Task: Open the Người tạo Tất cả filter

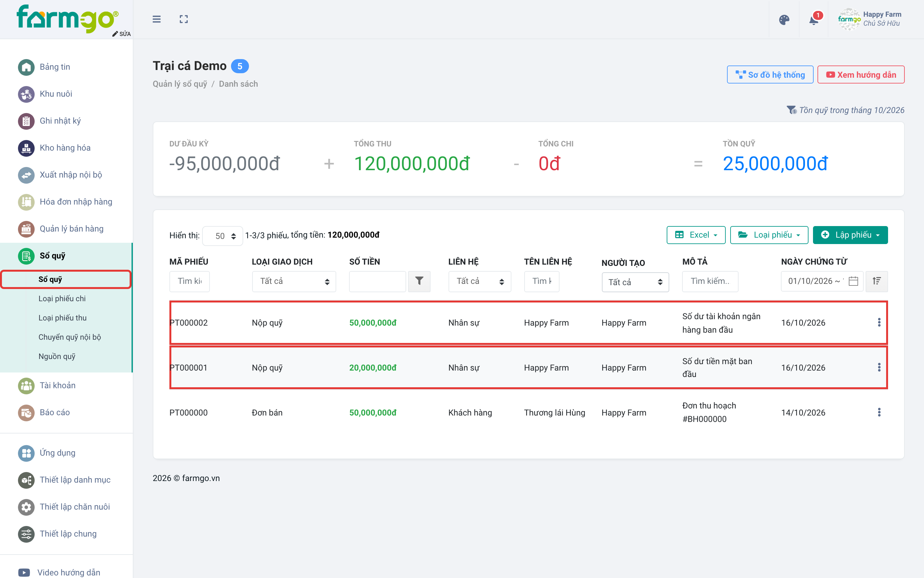Action: pyautogui.click(x=635, y=282)
